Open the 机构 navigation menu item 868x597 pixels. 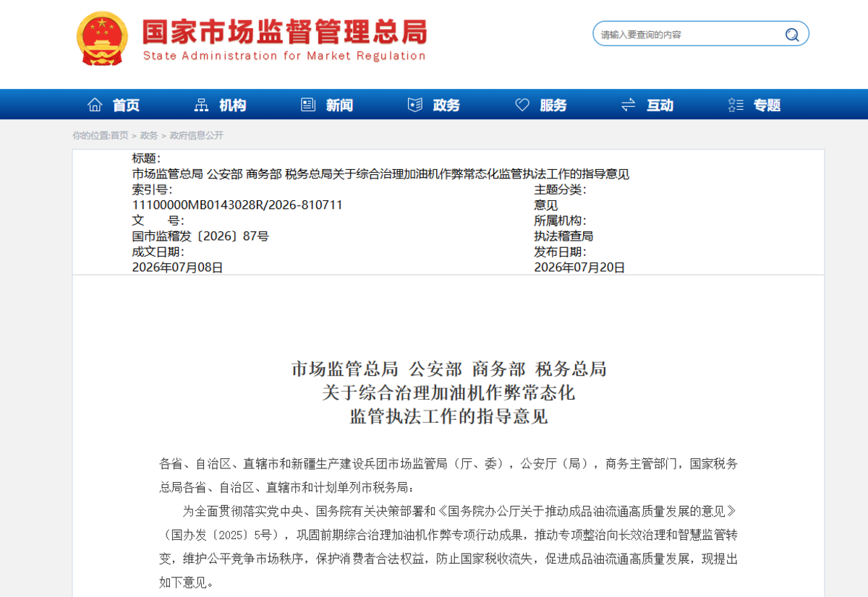click(x=233, y=106)
